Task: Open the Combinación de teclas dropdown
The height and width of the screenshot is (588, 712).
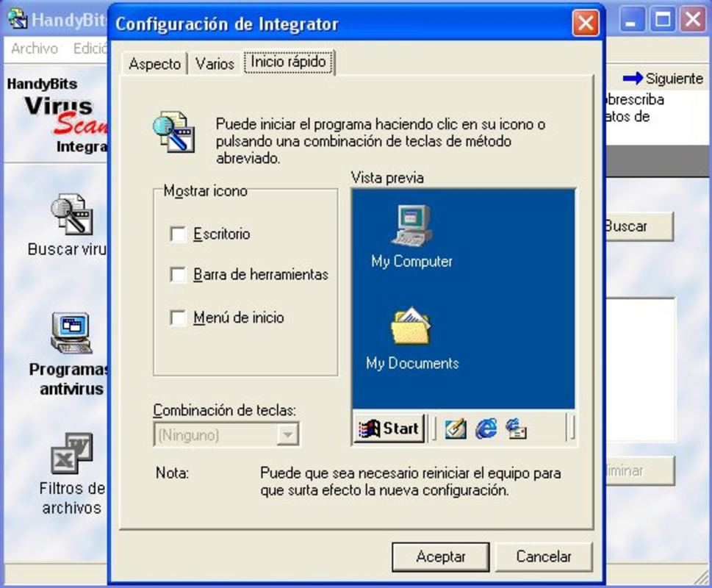Action: click(x=287, y=435)
